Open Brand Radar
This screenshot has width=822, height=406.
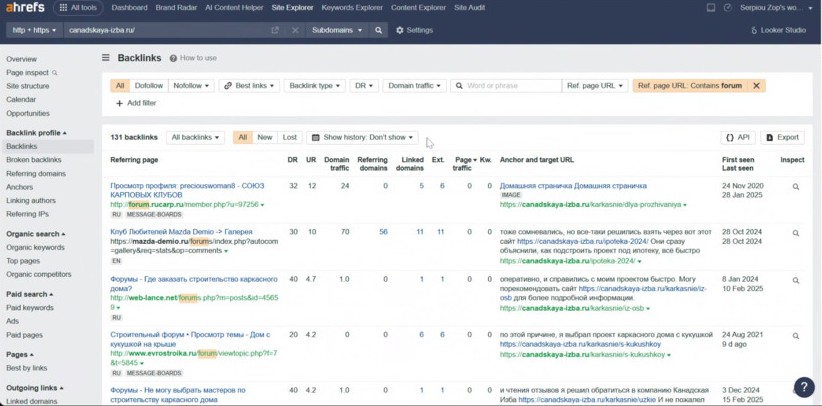tap(177, 8)
